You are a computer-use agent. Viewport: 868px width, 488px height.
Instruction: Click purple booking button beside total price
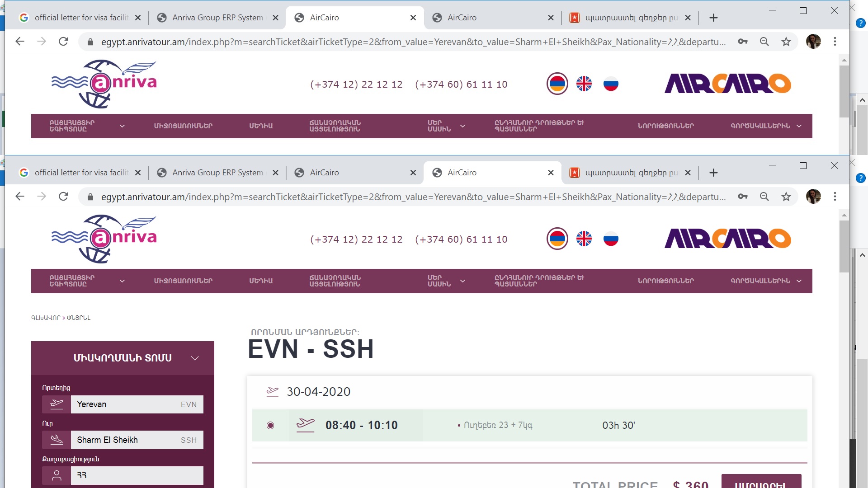coord(761,481)
